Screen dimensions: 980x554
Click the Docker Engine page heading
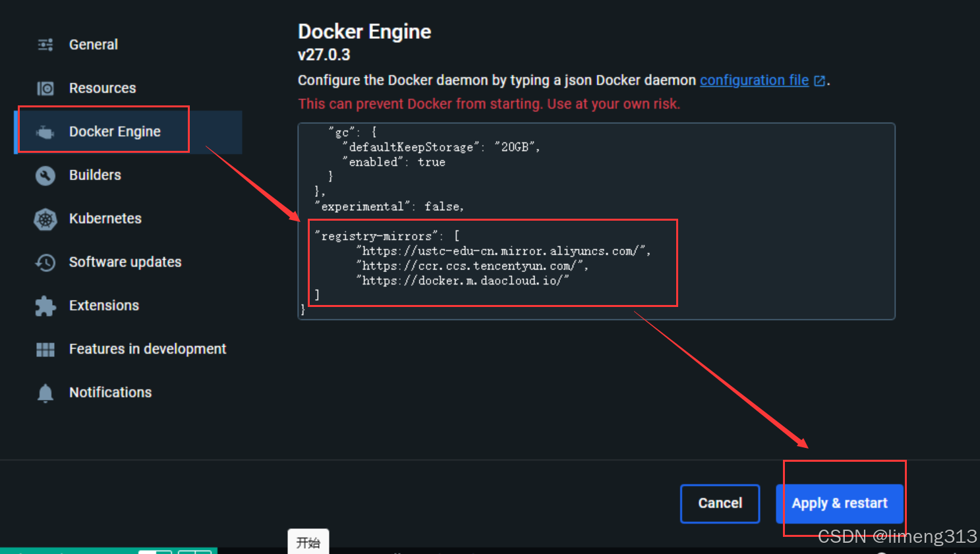(364, 32)
